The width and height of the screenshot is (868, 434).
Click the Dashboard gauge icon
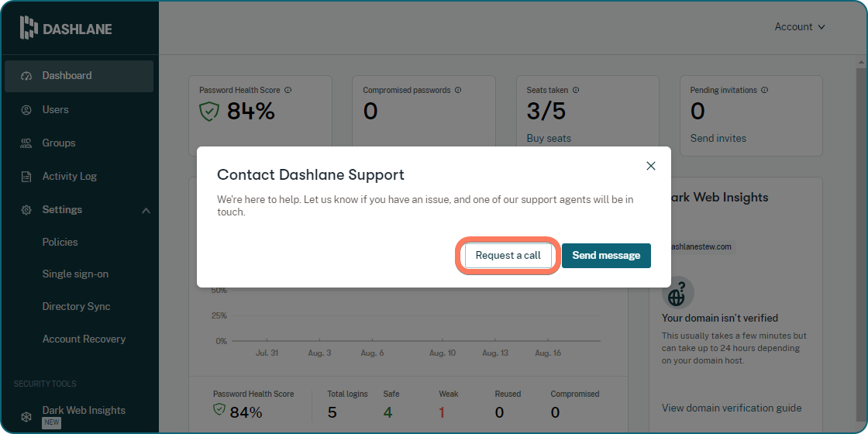(26, 76)
